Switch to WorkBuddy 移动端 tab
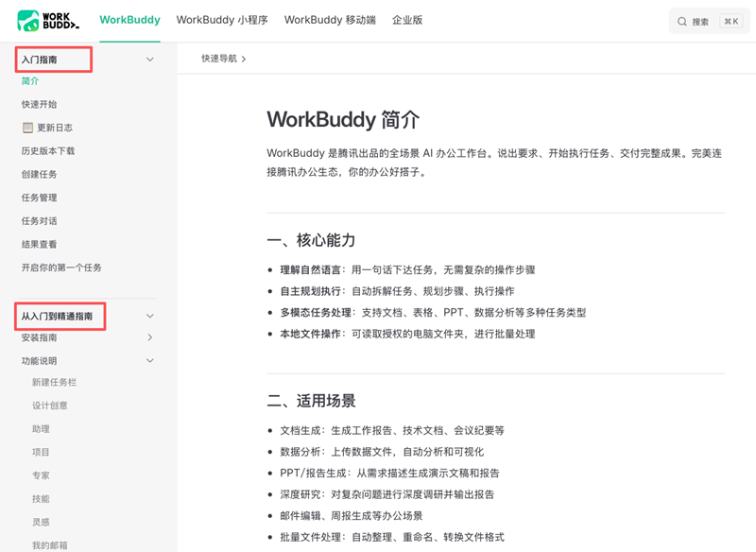 [x=330, y=20]
